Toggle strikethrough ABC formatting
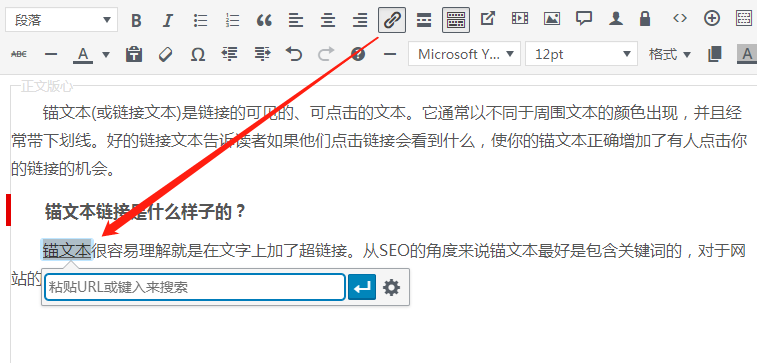Image resolution: width=757 pixels, height=363 pixels. 19,54
